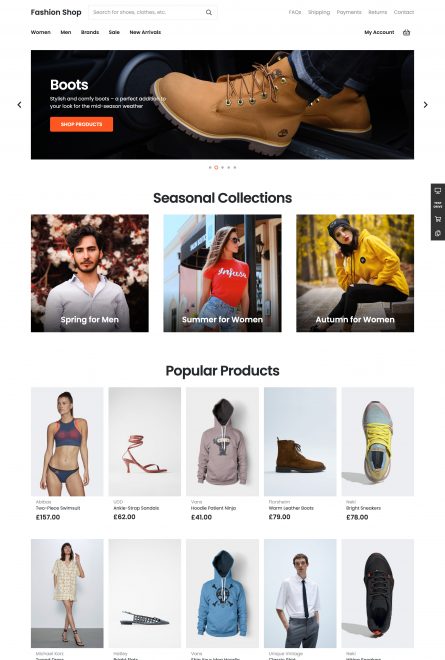Viewport: 445px width, 660px height.
Task: Click the bottom icon in dark side panel
Action: tap(438, 233)
